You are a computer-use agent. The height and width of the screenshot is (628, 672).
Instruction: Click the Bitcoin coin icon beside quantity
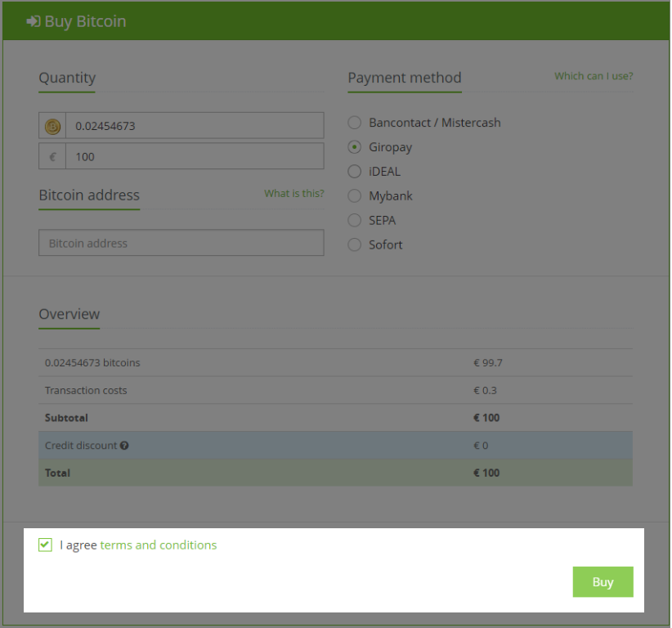tap(52, 127)
